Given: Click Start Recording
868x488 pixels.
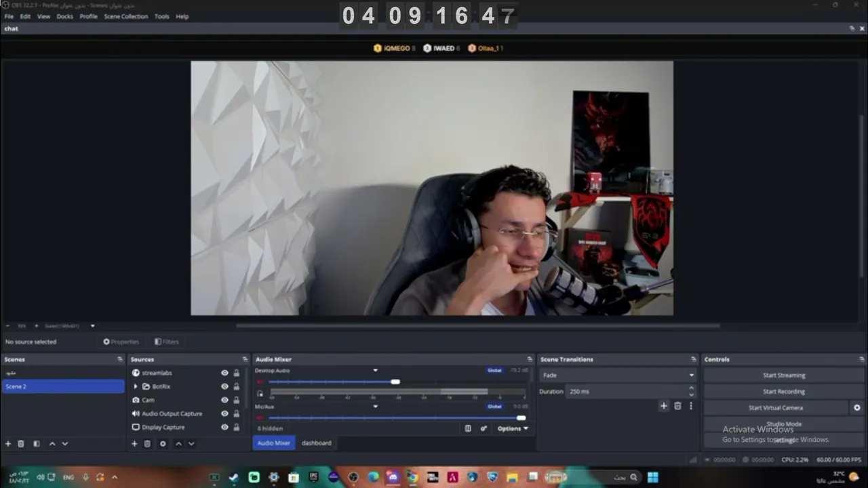Looking at the screenshot, I should point(784,391).
